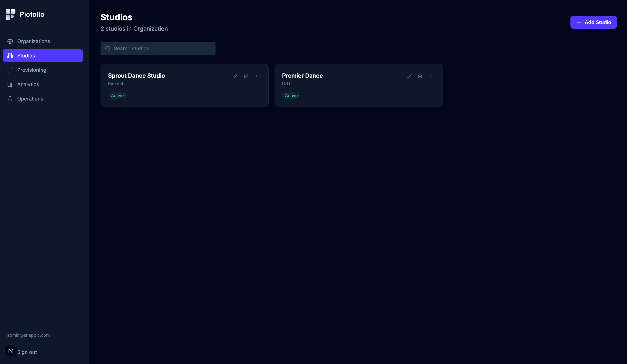Screen dimensions: 627x364
Task: Click the edit pencil on Premier Dance
Action: tap(409, 76)
